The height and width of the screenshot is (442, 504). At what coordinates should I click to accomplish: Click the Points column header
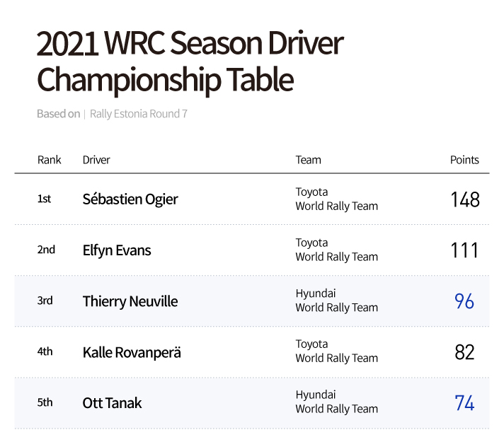point(464,160)
